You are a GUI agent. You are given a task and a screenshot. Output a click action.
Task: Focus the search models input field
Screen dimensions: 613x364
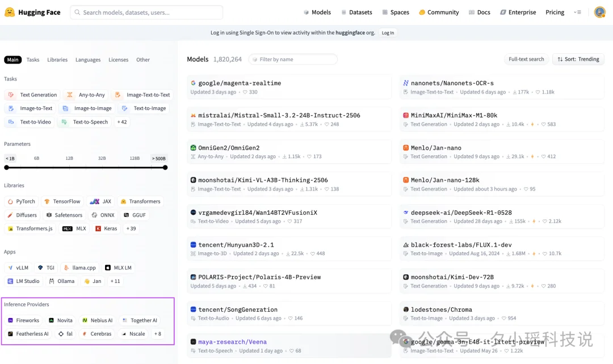[146, 12]
